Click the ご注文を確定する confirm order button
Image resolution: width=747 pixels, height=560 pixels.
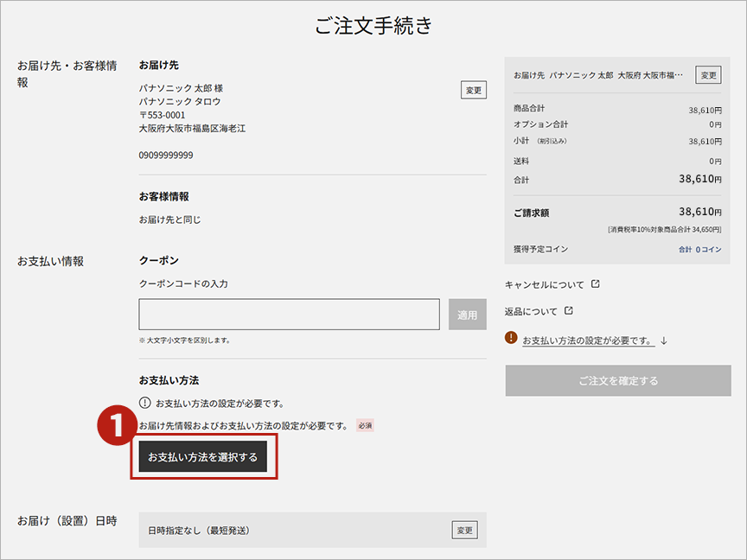point(618,381)
